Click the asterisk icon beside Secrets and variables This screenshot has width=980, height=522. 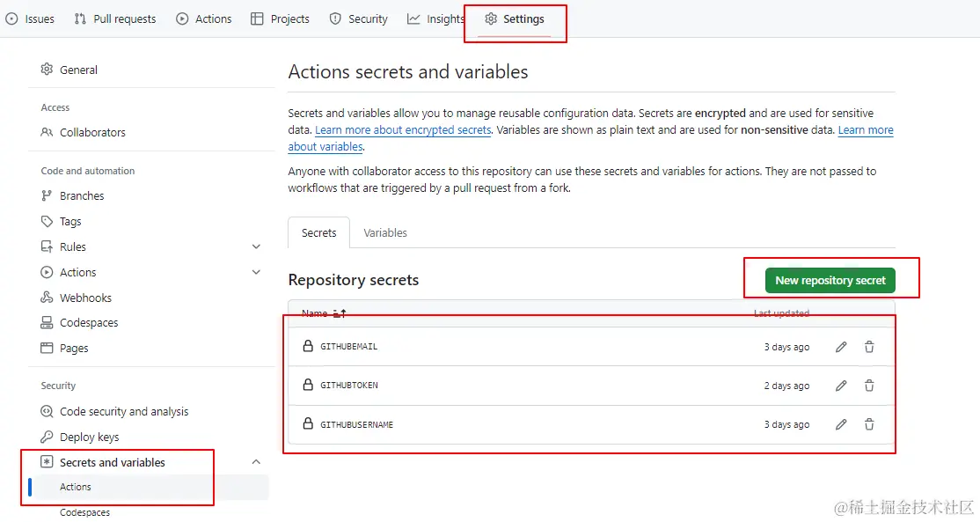47,462
